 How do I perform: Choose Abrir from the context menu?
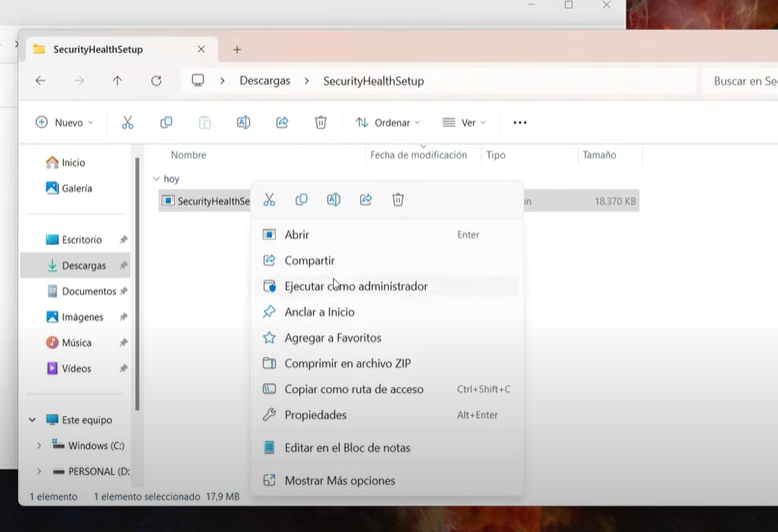click(387, 235)
